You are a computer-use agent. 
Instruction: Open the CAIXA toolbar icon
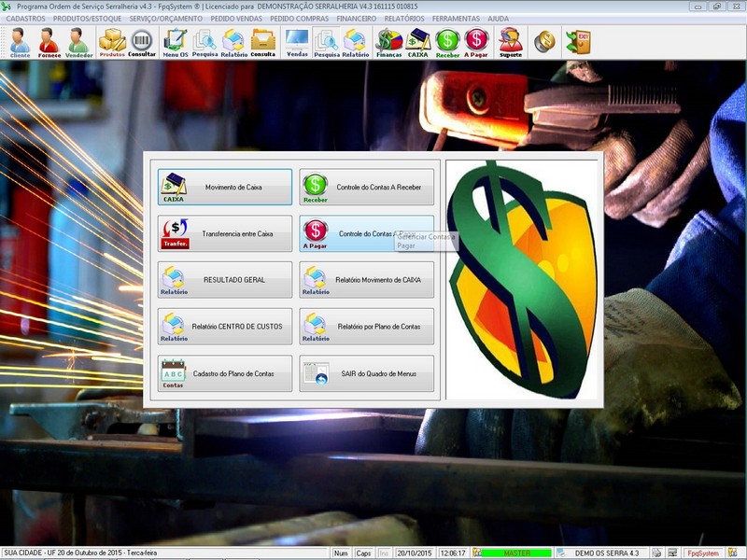(x=418, y=42)
